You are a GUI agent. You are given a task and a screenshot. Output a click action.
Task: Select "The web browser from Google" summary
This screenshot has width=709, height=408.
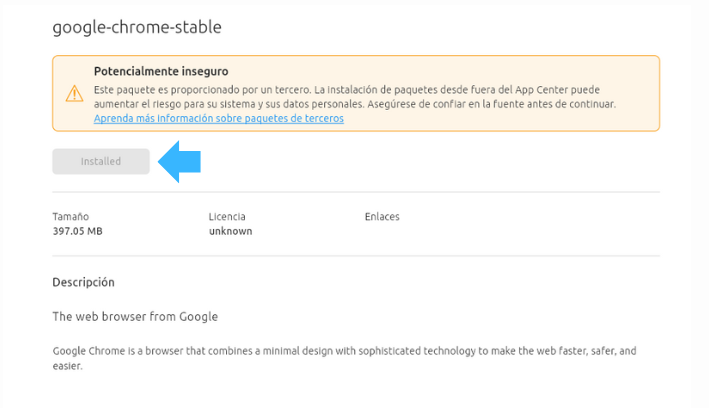click(x=135, y=317)
